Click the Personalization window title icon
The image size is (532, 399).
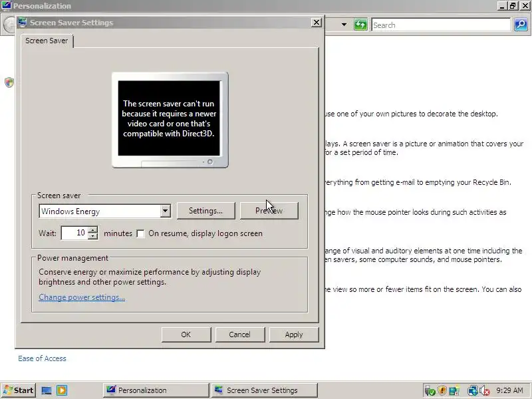6,6
